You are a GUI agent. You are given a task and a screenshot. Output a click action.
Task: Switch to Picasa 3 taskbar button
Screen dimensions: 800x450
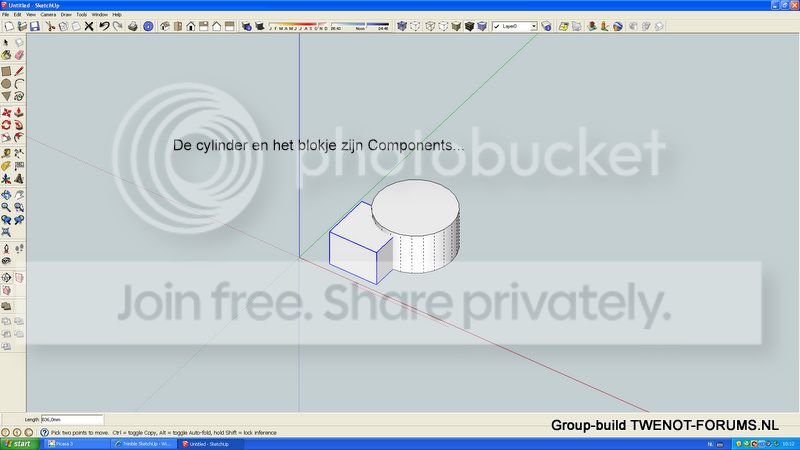point(77,444)
